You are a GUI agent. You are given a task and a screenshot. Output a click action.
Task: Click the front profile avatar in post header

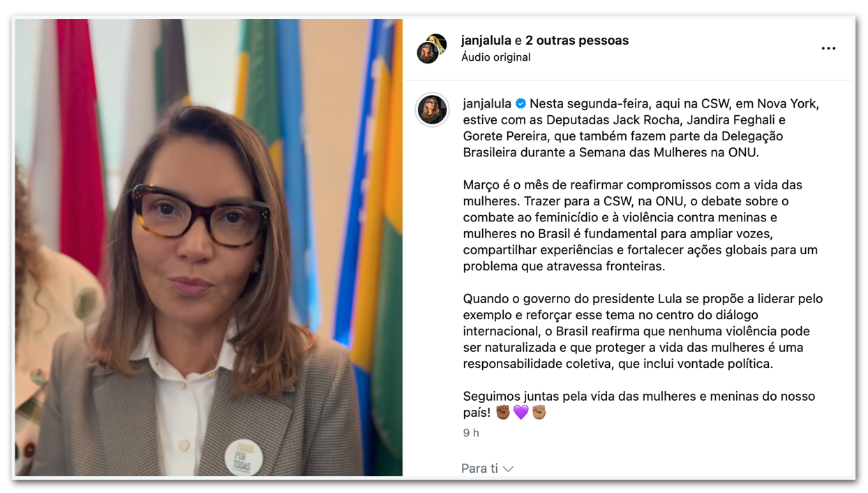click(427, 53)
